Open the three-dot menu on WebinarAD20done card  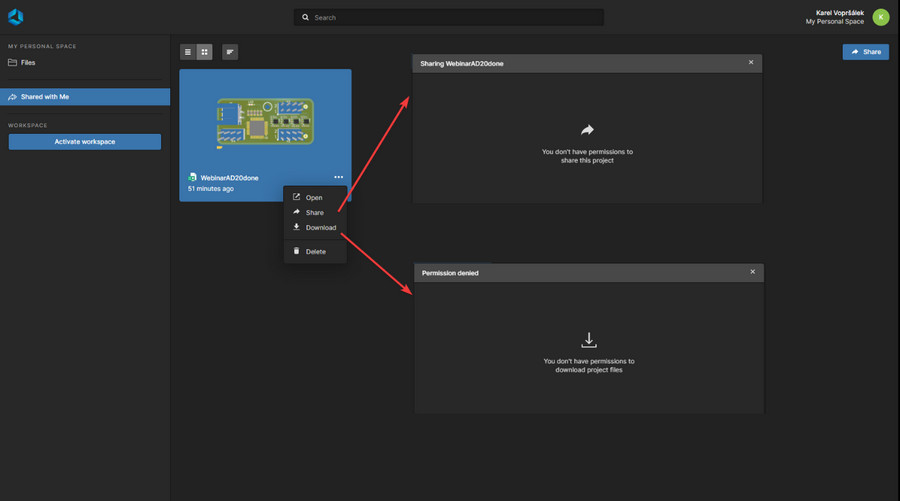click(x=339, y=177)
